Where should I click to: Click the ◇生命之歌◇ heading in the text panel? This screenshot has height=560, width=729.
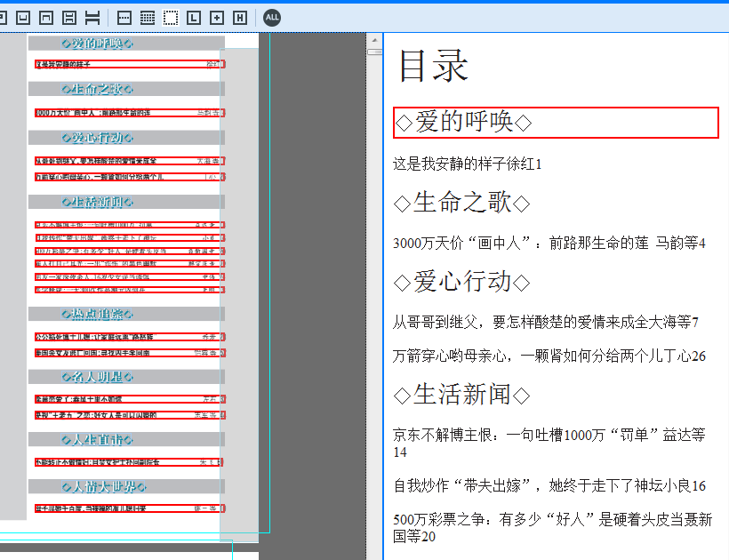point(461,203)
